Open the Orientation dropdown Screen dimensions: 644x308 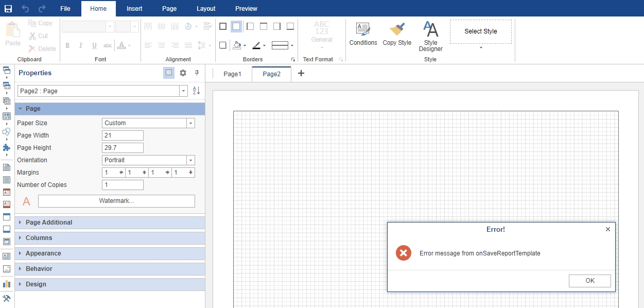190,160
